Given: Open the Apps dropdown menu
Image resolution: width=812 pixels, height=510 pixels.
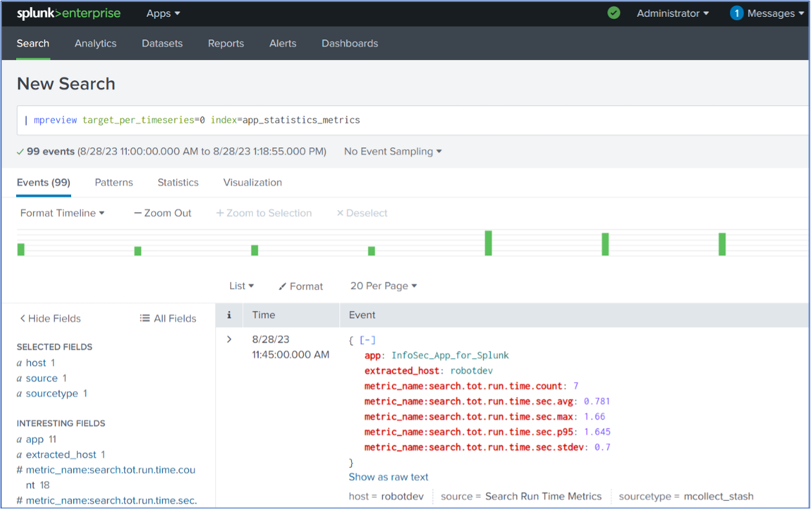Looking at the screenshot, I should [163, 13].
